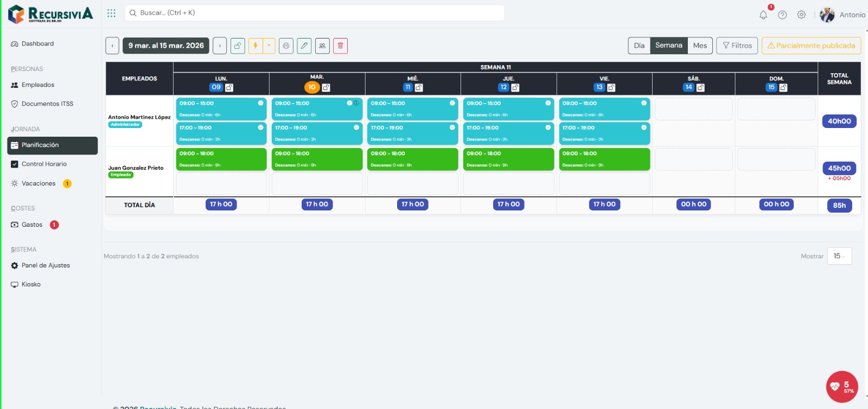This screenshot has height=409, width=868.
Task: Click the Buscar search field
Action: [315, 13]
